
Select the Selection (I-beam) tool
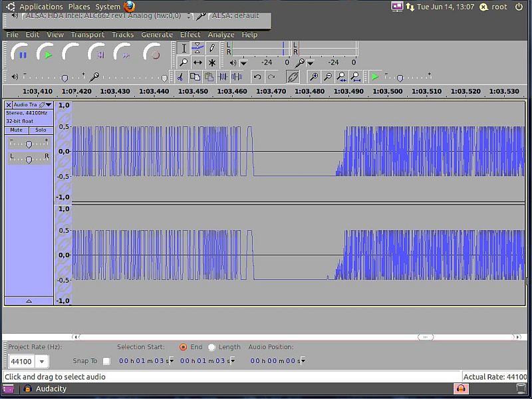[184, 48]
